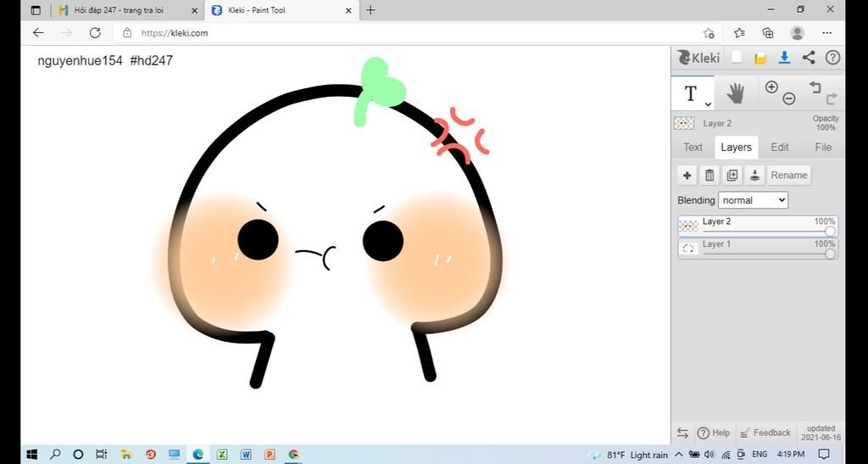Expand the tool chooser arrow under Text tool

click(x=708, y=104)
